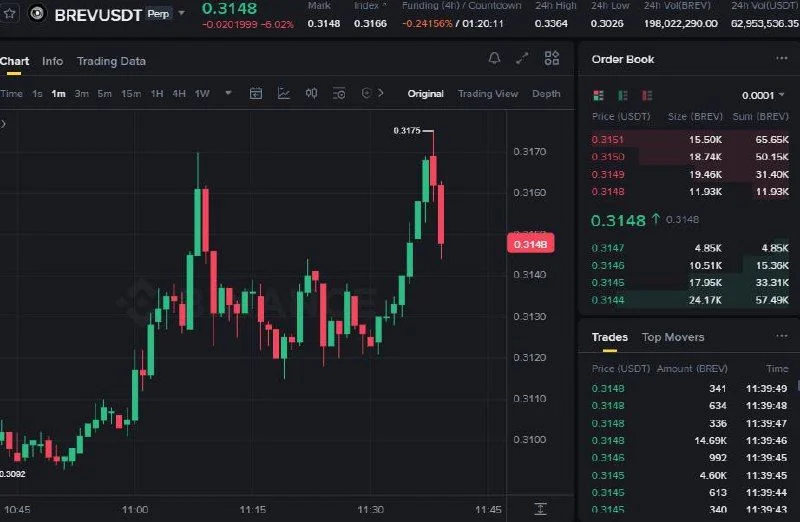Switch to Depth chart view
This screenshot has width=800, height=522.
(x=546, y=94)
